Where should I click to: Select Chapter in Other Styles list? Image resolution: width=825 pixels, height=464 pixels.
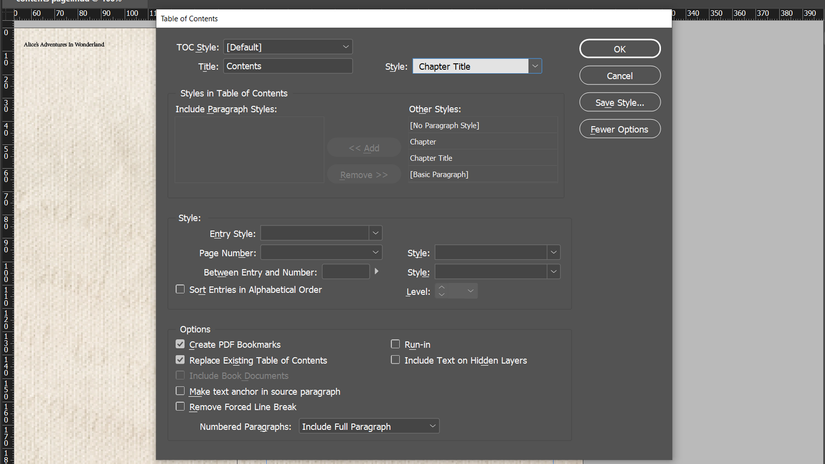[x=482, y=142]
